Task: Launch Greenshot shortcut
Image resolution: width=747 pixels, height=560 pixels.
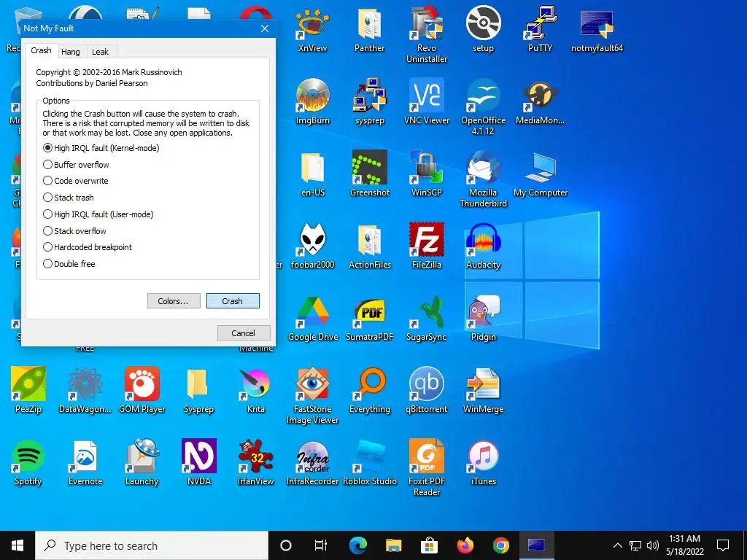Action: tap(370, 174)
